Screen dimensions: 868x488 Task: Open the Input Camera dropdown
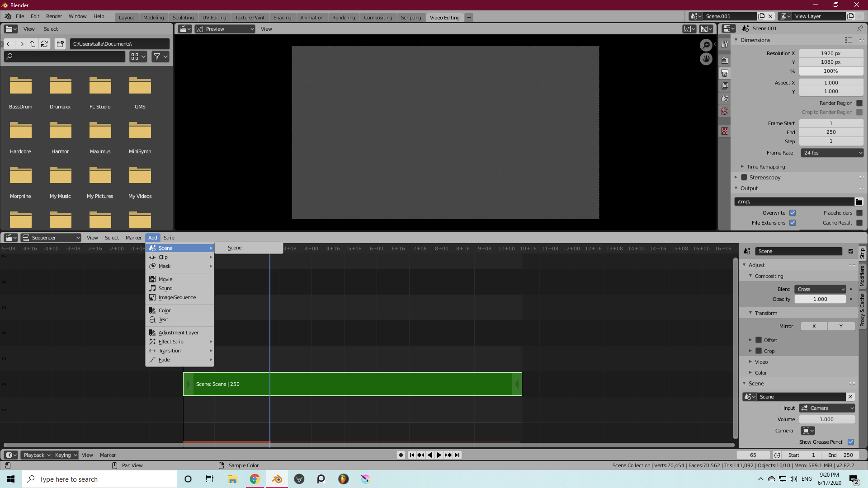(x=827, y=408)
